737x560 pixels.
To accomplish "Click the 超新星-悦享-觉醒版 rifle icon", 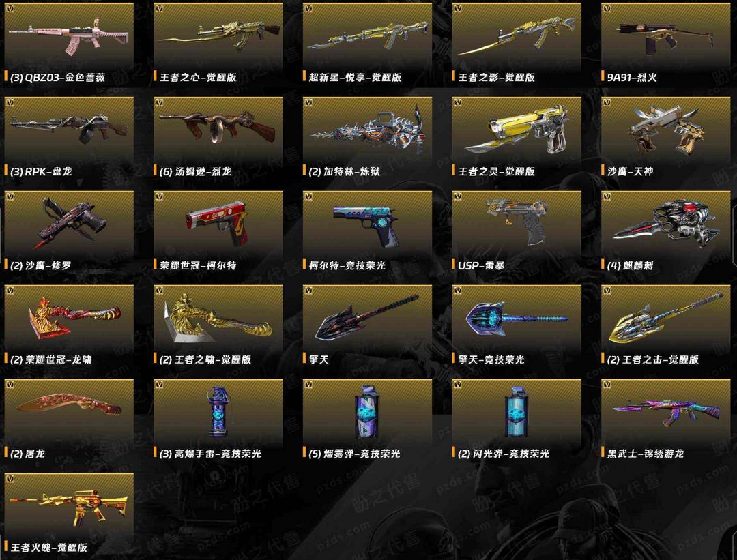I will 368,36.
